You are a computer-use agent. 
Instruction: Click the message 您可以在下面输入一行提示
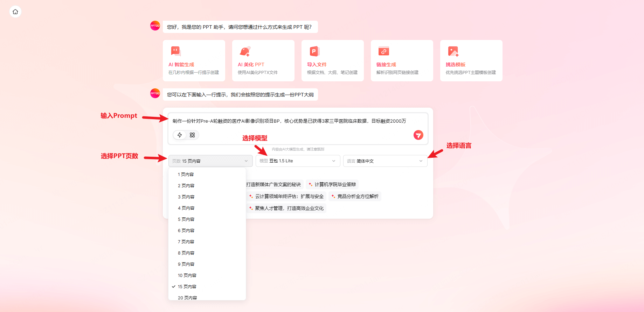pos(240,95)
